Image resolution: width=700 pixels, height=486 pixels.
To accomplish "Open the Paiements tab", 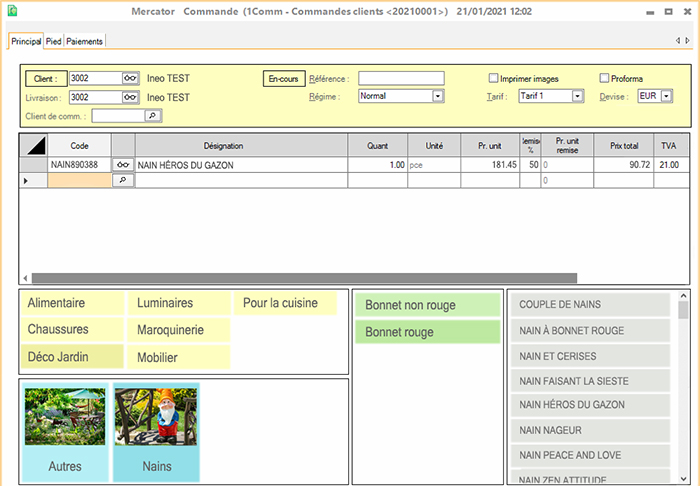I will point(85,41).
